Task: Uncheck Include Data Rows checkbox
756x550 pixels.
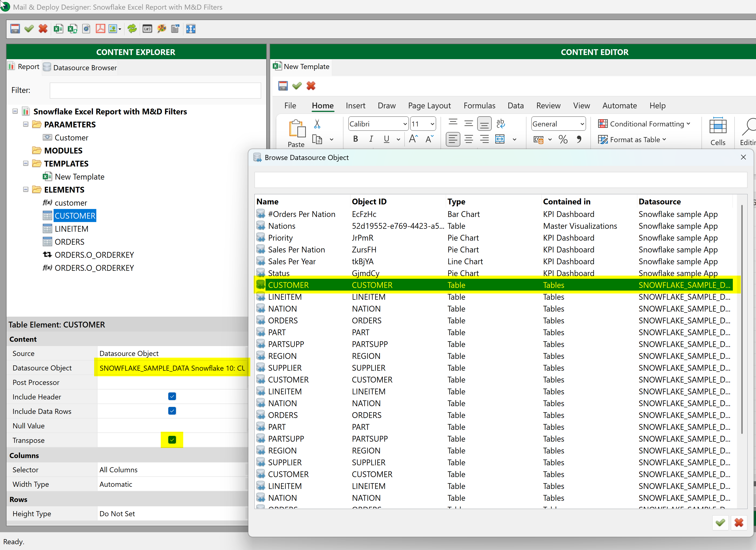Action: point(172,411)
